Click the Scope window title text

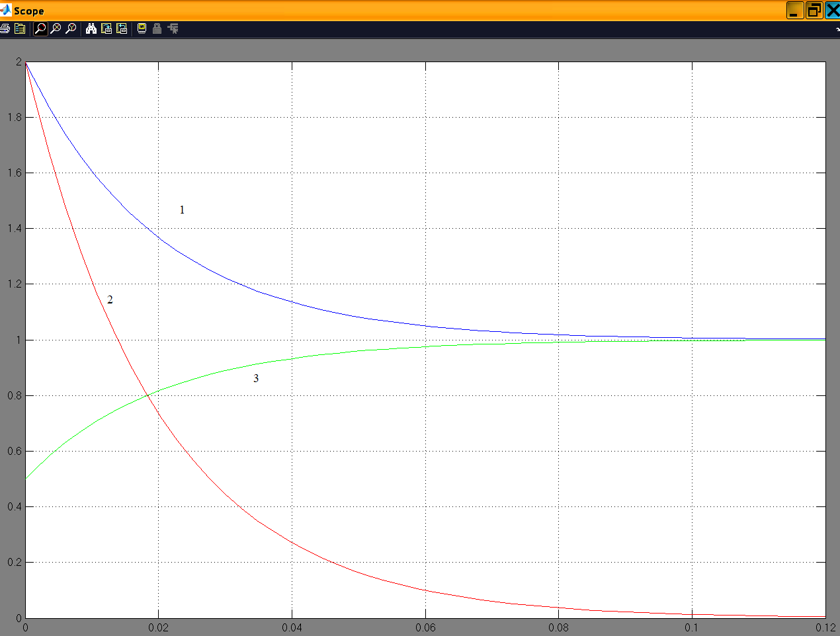(29, 11)
